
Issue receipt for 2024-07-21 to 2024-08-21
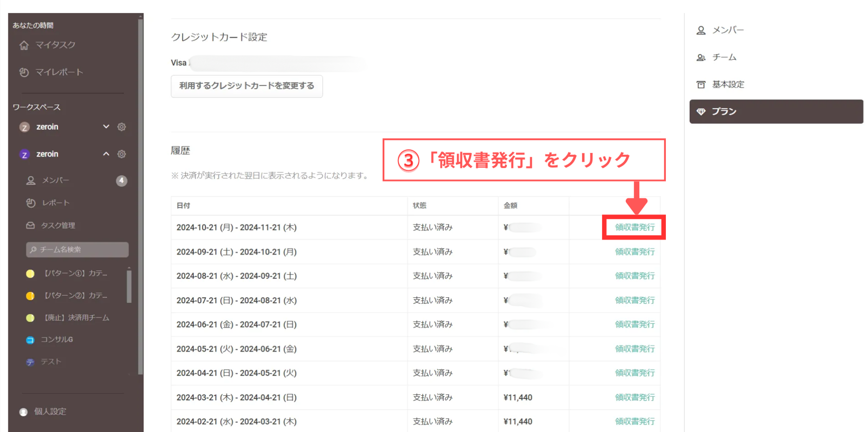click(x=635, y=300)
